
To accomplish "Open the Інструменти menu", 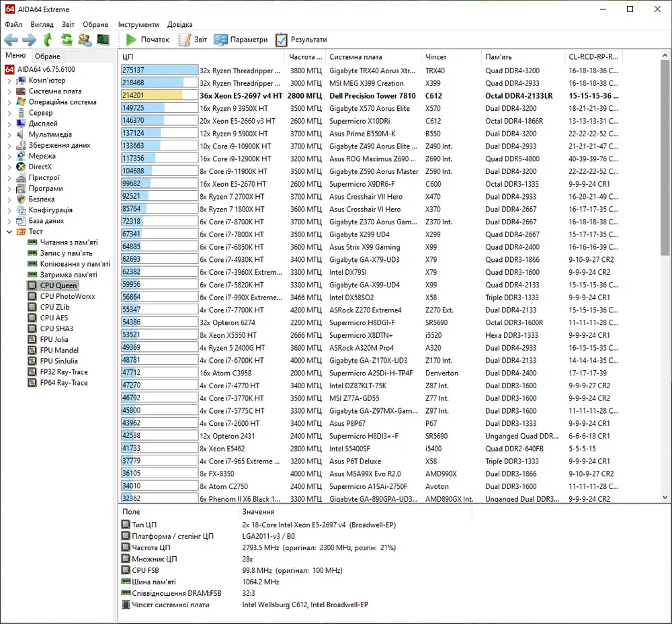I will pyautogui.click(x=138, y=24).
